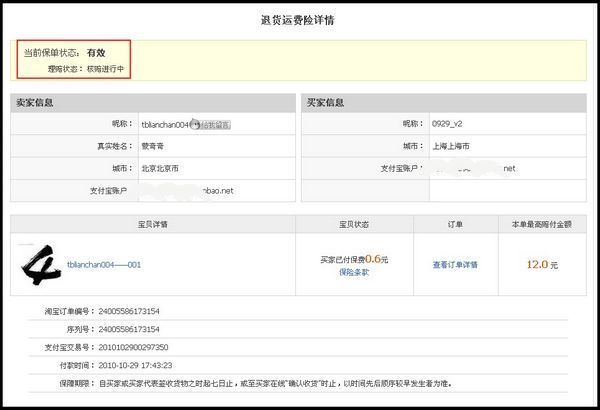Click the 卖家信息 section header
This screenshot has width=600, height=410.
pos(35,102)
